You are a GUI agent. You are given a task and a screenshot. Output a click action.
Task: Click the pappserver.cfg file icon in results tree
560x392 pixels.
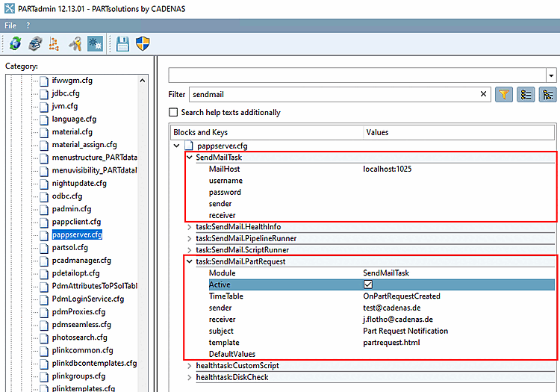(189, 146)
